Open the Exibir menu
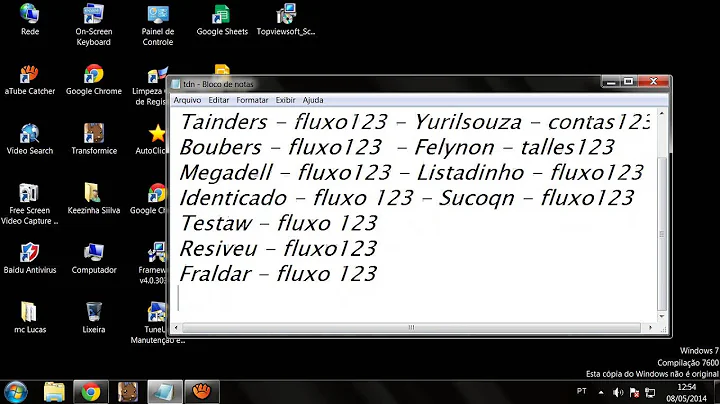The width and height of the screenshot is (720, 404). tap(285, 100)
